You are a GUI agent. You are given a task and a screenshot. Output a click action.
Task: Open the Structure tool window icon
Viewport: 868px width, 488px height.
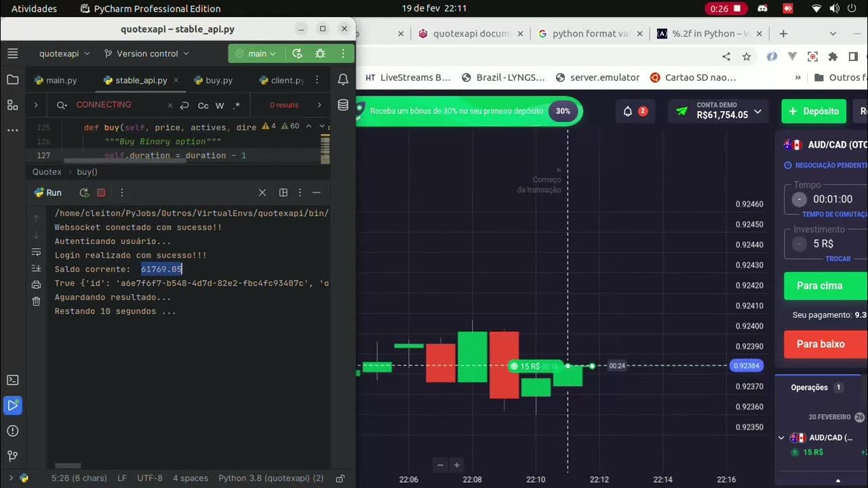coord(13,105)
